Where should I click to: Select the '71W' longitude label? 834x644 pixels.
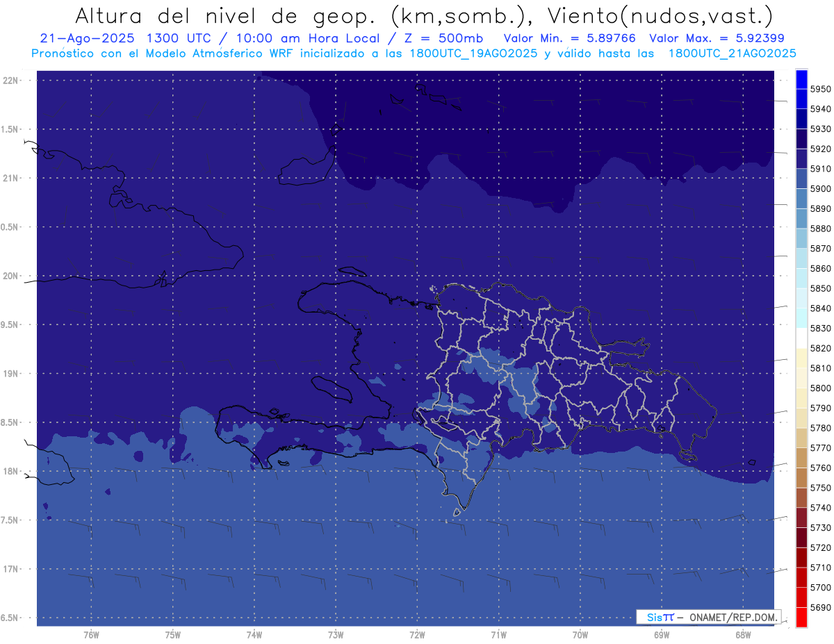coord(499,635)
